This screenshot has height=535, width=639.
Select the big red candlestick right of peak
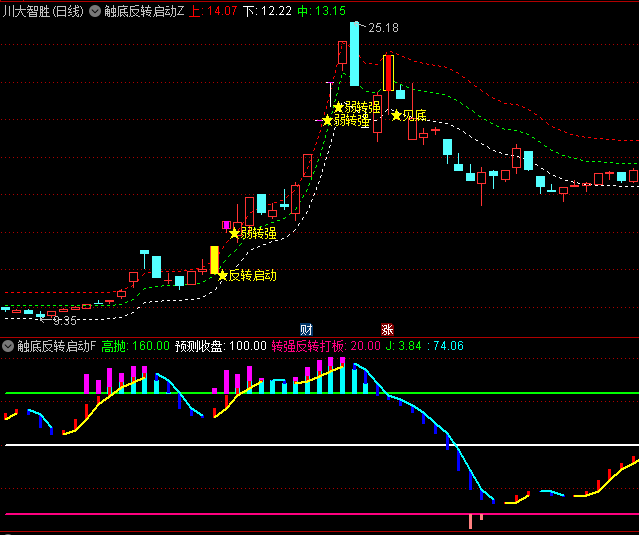point(387,74)
